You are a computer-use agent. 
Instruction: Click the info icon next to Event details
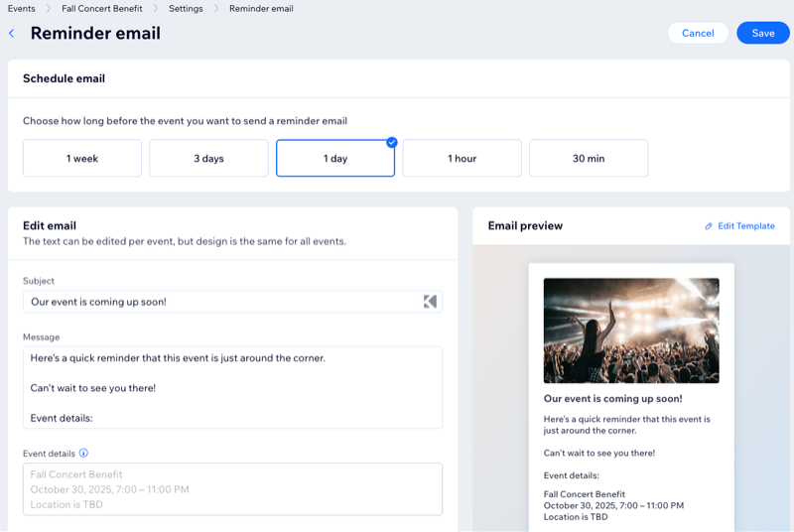[83, 454]
